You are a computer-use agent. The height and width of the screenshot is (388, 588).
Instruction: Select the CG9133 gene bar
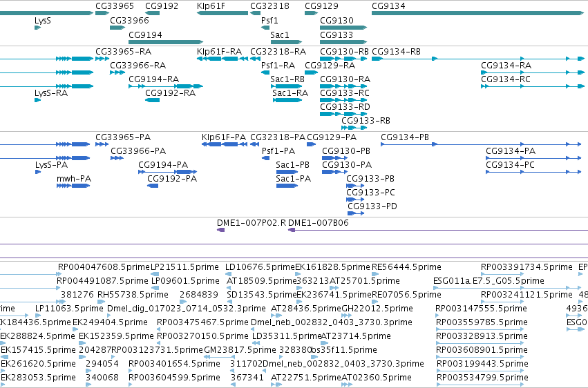tap(343, 42)
